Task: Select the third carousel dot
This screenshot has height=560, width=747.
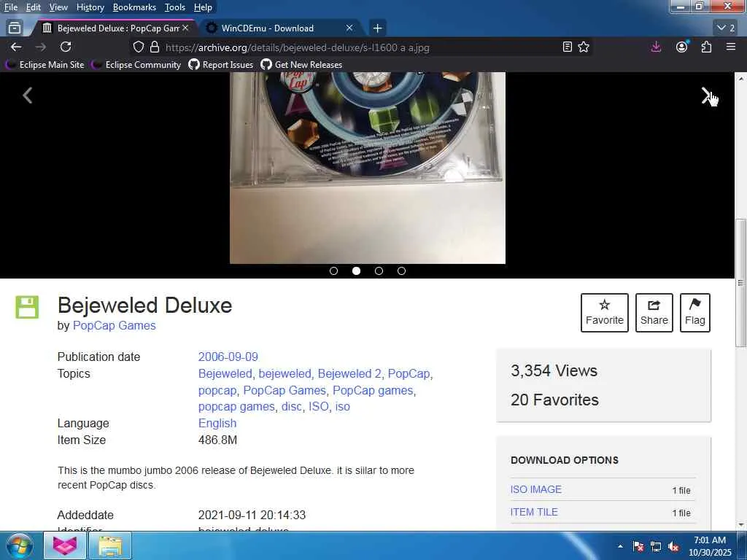Action: (x=379, y=271)
